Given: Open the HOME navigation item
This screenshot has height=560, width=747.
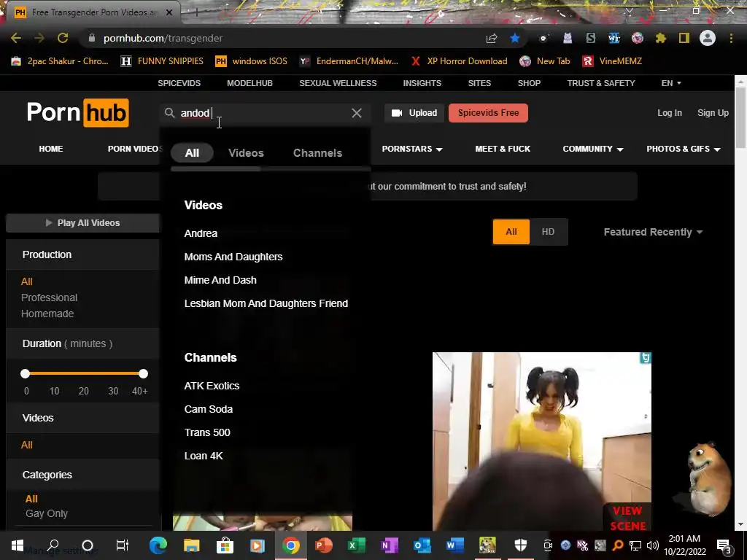Looking at the screenshot, I should pyautogui.click(x=51, y=149).
